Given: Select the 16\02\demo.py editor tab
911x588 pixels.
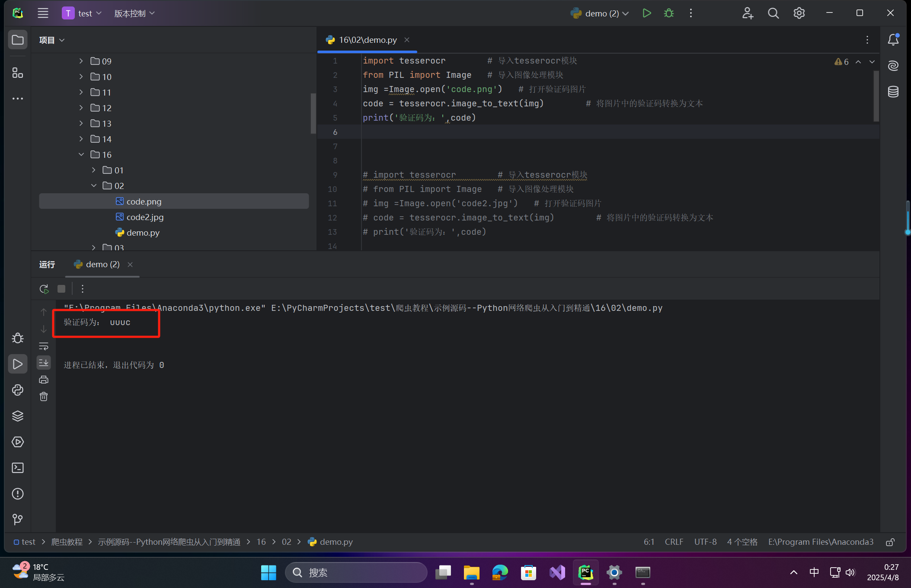Looking at the screenshot, I should 368,40.
